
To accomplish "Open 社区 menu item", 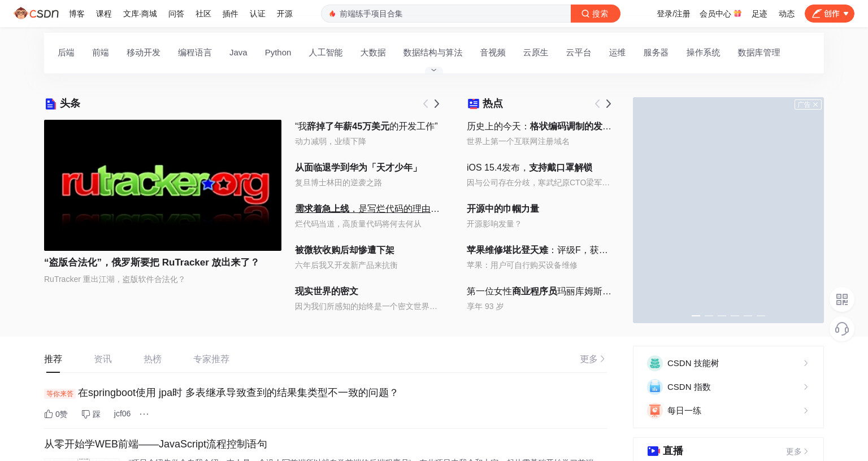I will point(203,14).
